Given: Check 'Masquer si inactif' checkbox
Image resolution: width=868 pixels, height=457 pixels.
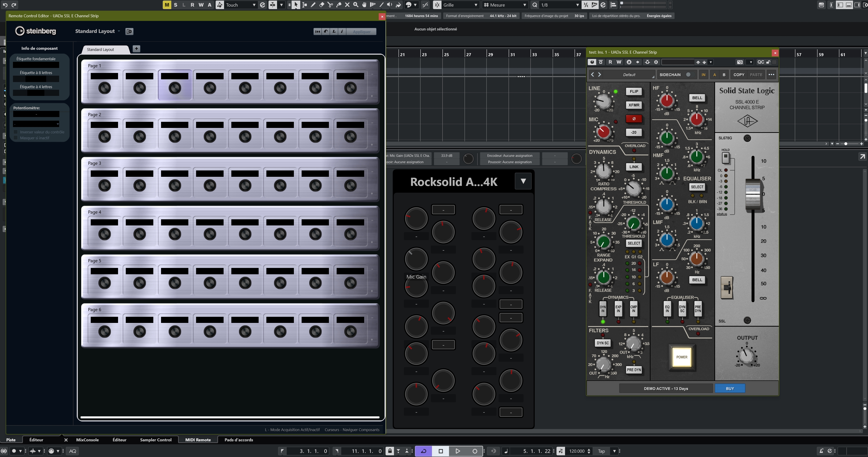Looking at the screenshot, I should [15, 138].
